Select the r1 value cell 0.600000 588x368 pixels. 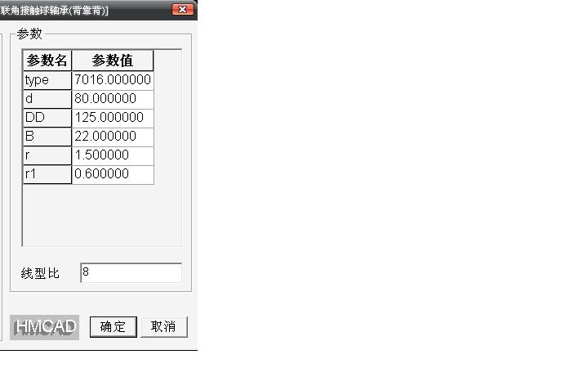click(113, 174)
